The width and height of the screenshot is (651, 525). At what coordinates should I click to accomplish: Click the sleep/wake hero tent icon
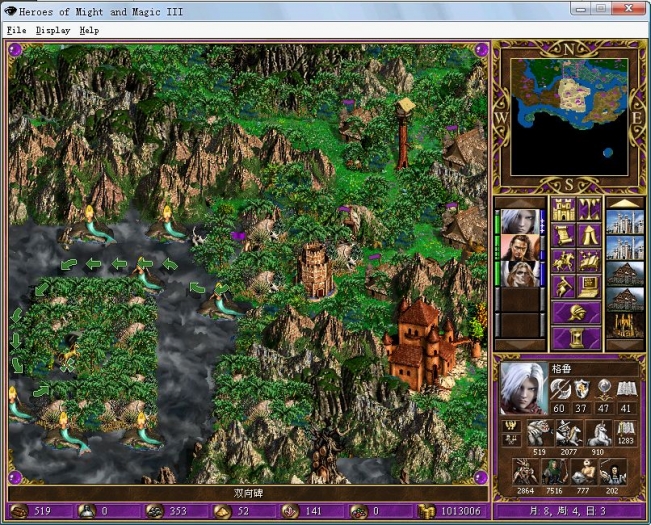coord(590,235)
